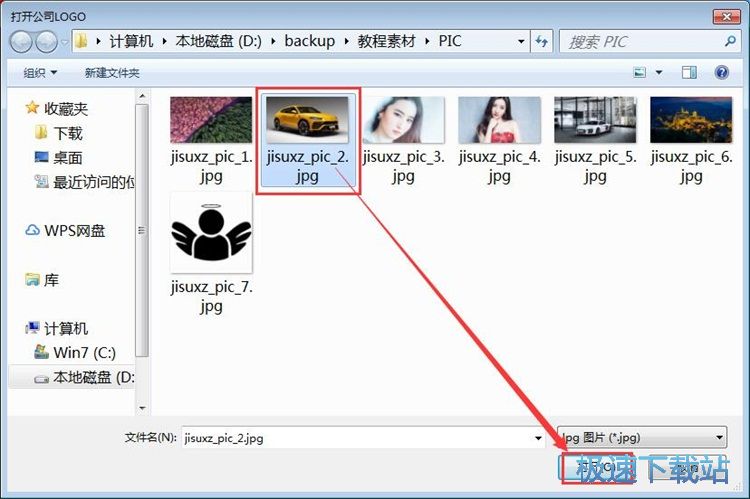Click the navigation pane scrollbar thumb
The width and height of the screenshot is (750, 499).
142,230
